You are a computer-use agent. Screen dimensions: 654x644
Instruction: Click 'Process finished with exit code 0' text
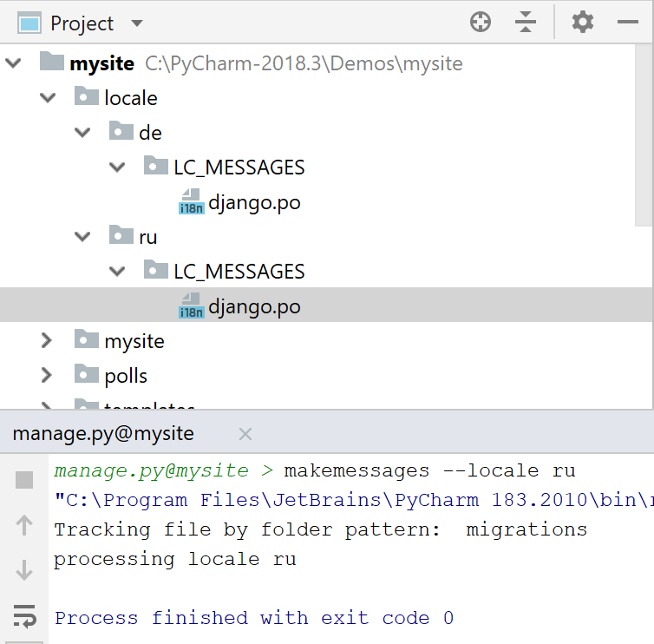point(254,618)
